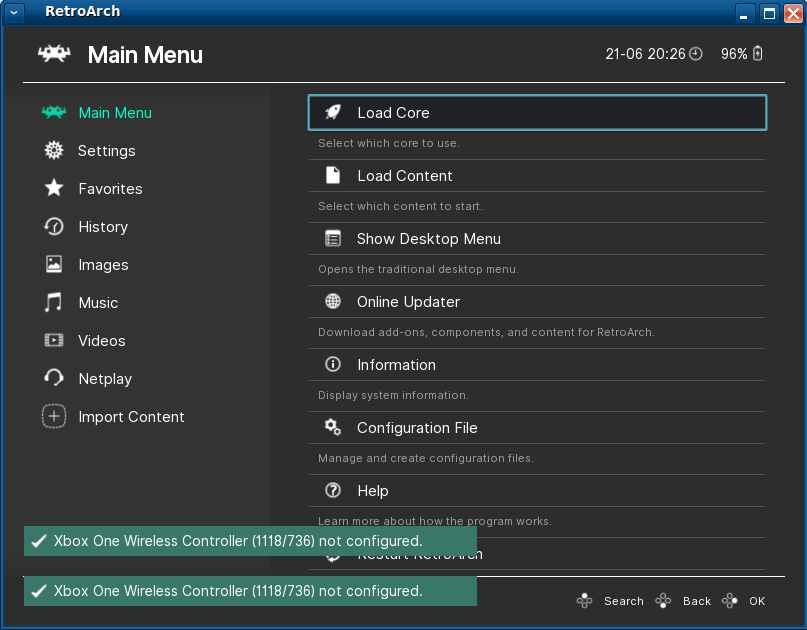Click the Online Updater globe icon
Viewport: 807px width, 630px height.
[x=333, y=301]
